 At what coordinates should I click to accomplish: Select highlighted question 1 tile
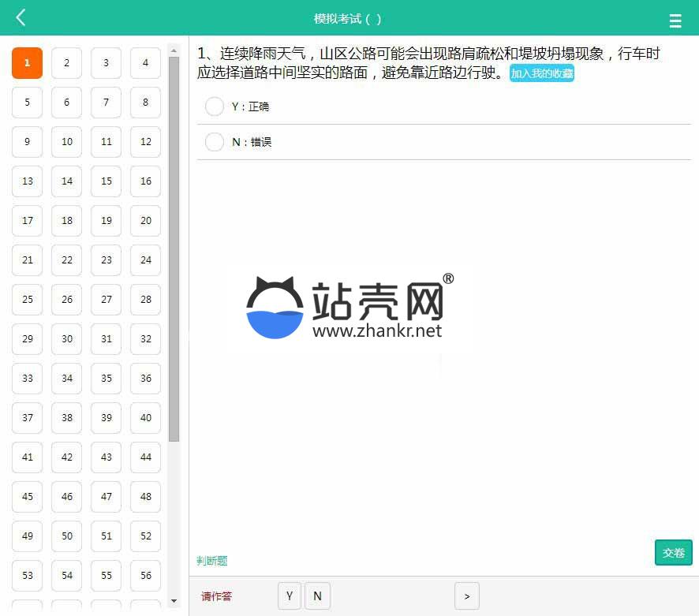(x=28, y=63)
